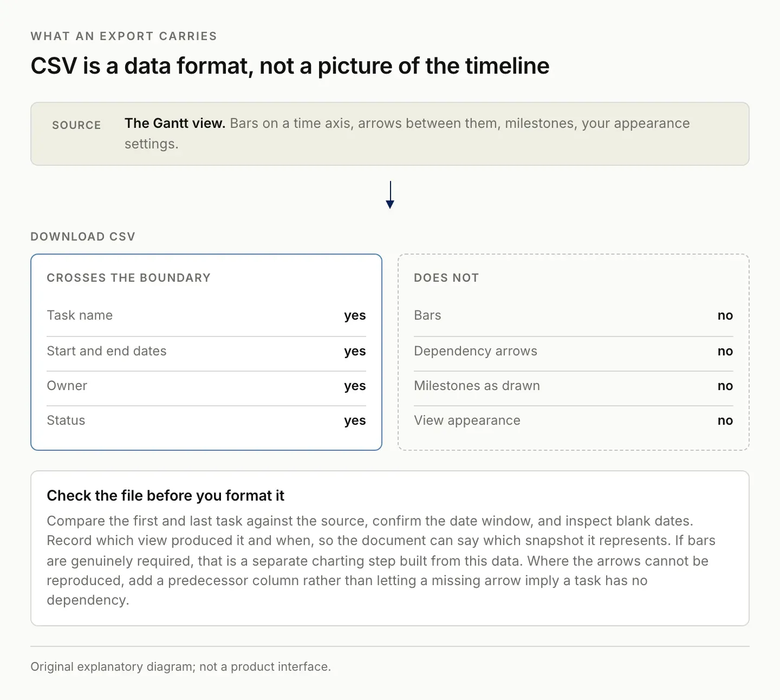780x700 pixels.
Task: Click the "DOWNLOAD CSV" section label
Action: (83, 237)
